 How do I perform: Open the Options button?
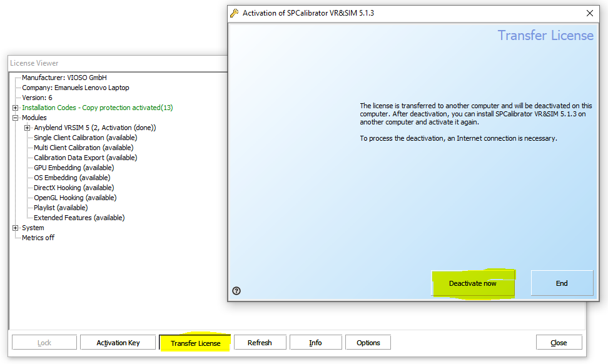pyautogui.click(x=368, y=343)
